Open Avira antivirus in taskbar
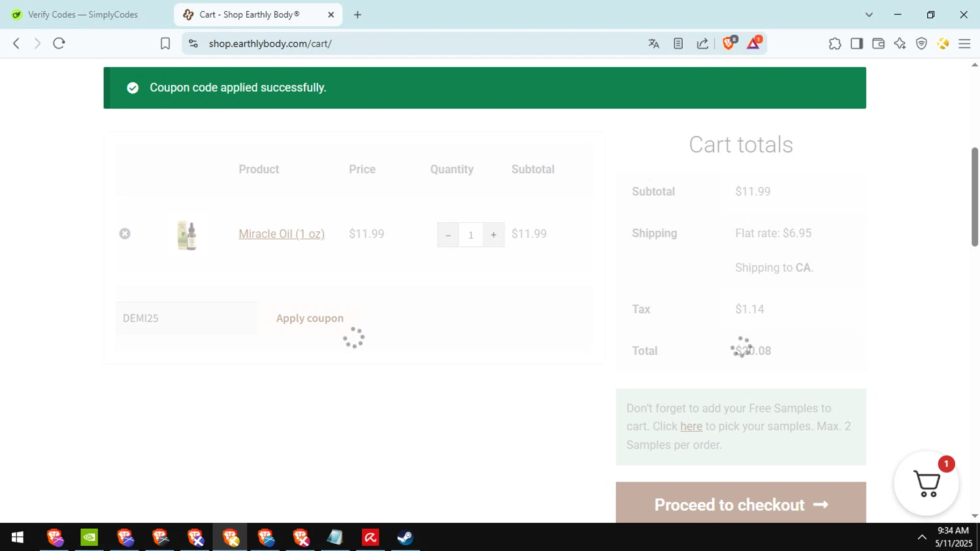This screenshot has height=551, width=980. click(x=370, y=537)
